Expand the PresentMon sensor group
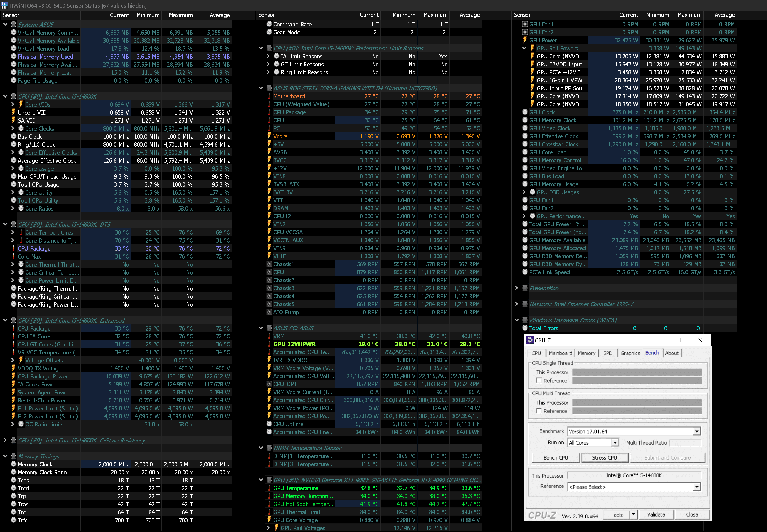Image resolution: width=767 pixels, height=532 pixels. click(x=517, y=288)
